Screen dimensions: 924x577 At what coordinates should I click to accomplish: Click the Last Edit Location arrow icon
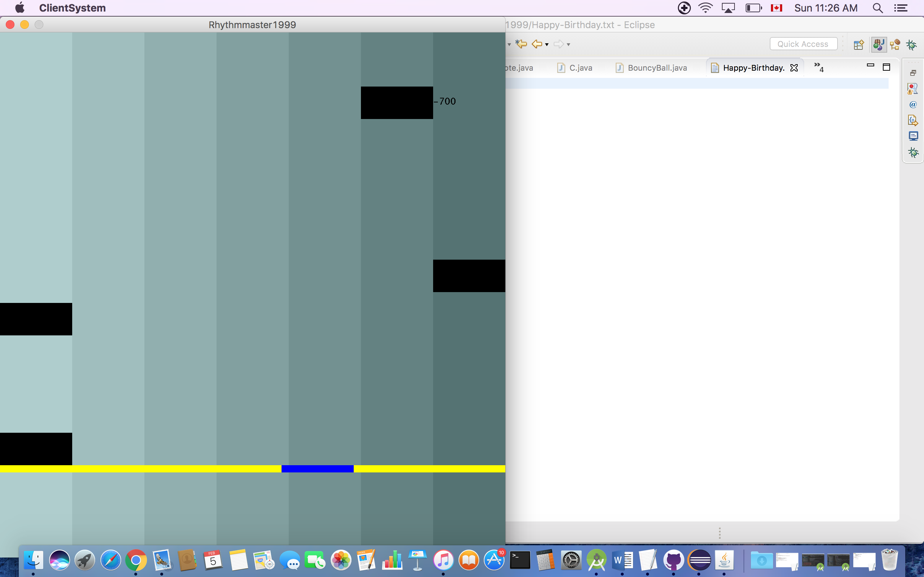[521, 44]
